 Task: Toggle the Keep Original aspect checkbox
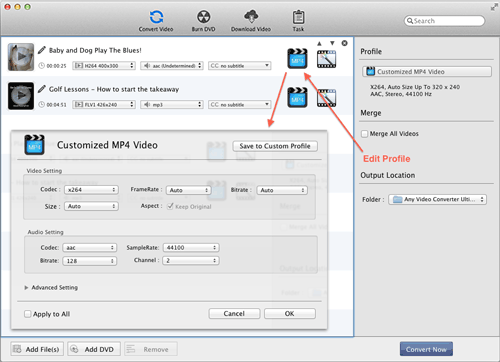170,206
